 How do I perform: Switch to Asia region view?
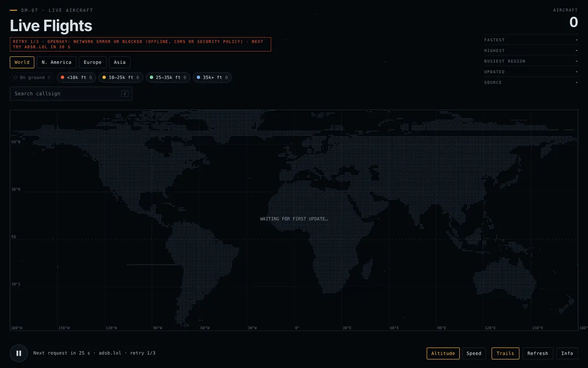pyautogui.click(x=120, y=62)
